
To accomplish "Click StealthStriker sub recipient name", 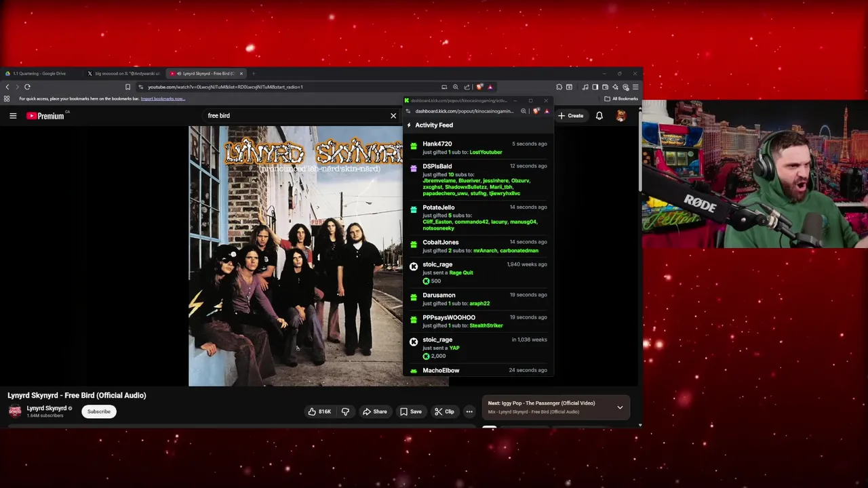I will tap(486, 326).
